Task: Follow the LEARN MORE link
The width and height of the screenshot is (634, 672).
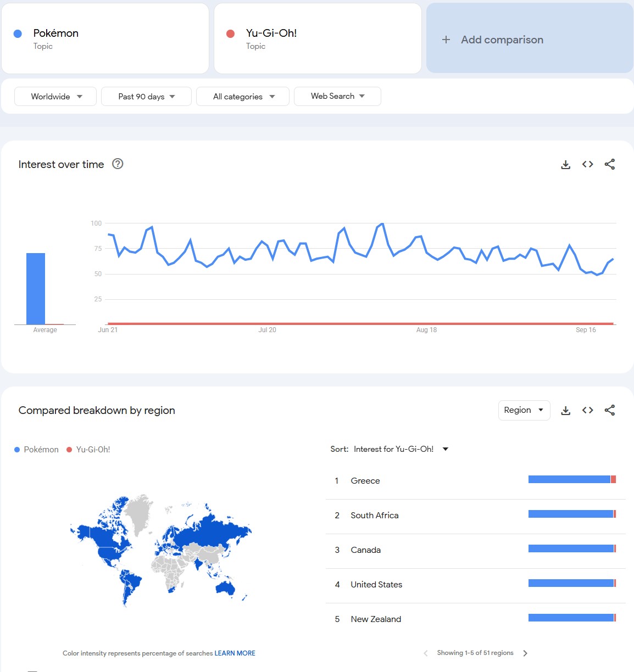Action: pos(235,653)
